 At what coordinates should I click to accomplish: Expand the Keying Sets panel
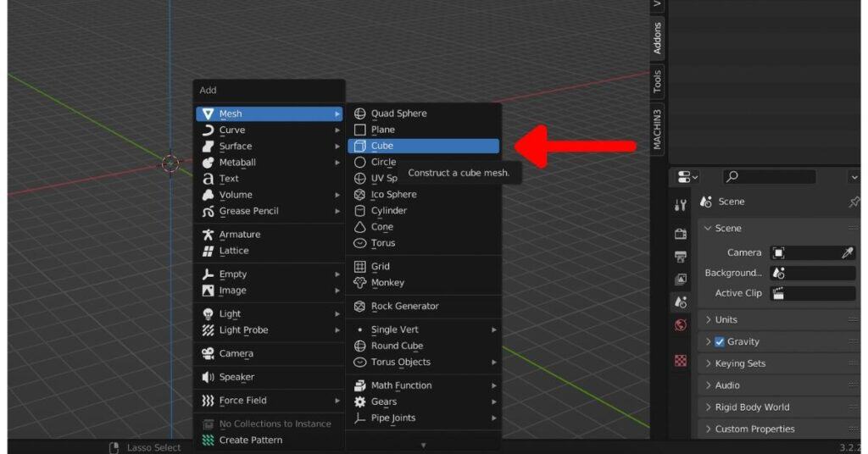click(739, 363)
